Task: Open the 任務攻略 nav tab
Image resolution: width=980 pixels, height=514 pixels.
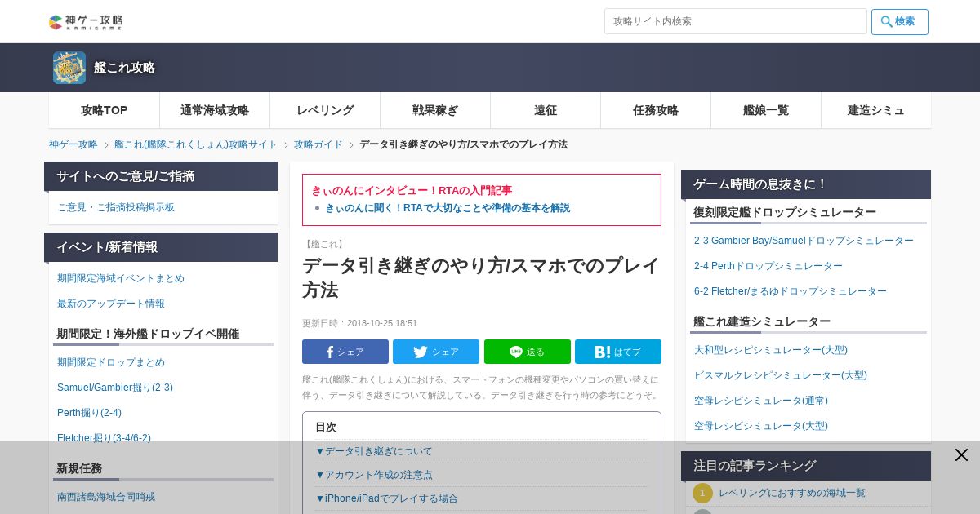Action: tap(656, 110)
